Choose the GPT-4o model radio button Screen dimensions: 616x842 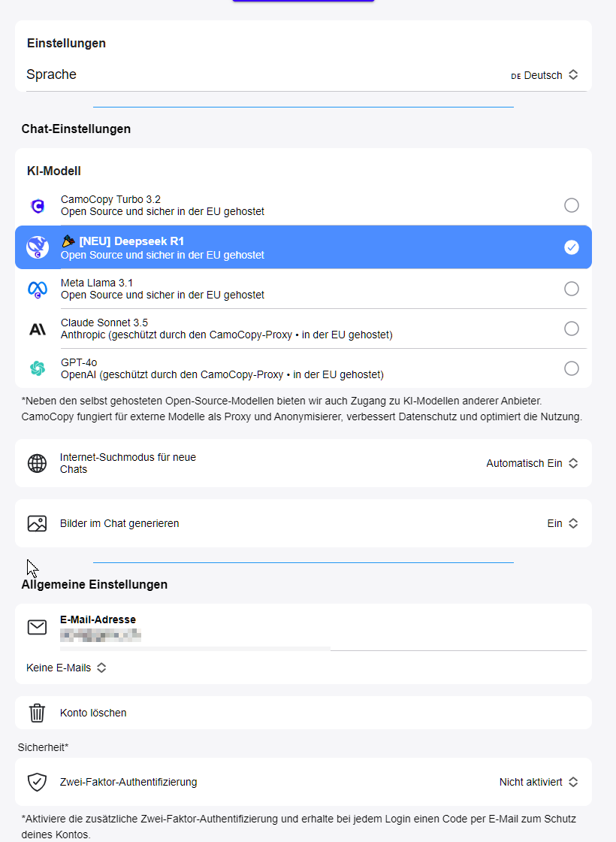572,368
